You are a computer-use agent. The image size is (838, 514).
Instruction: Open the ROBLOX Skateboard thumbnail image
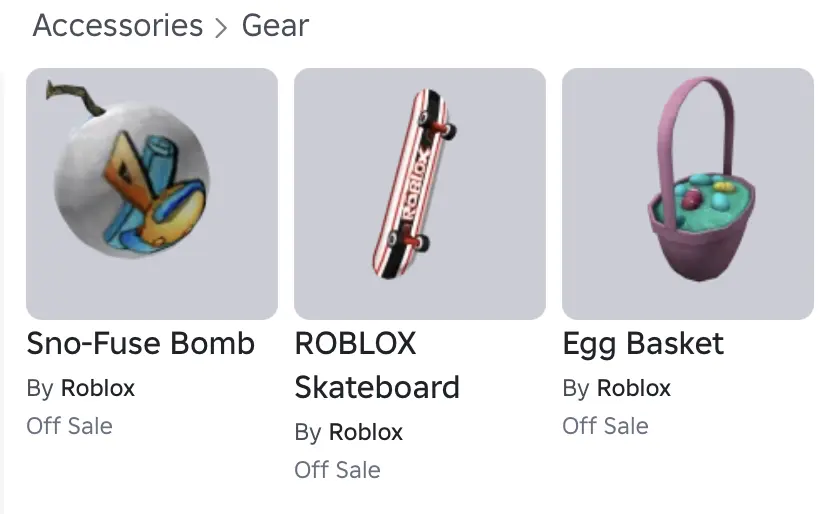pos(420,194)
